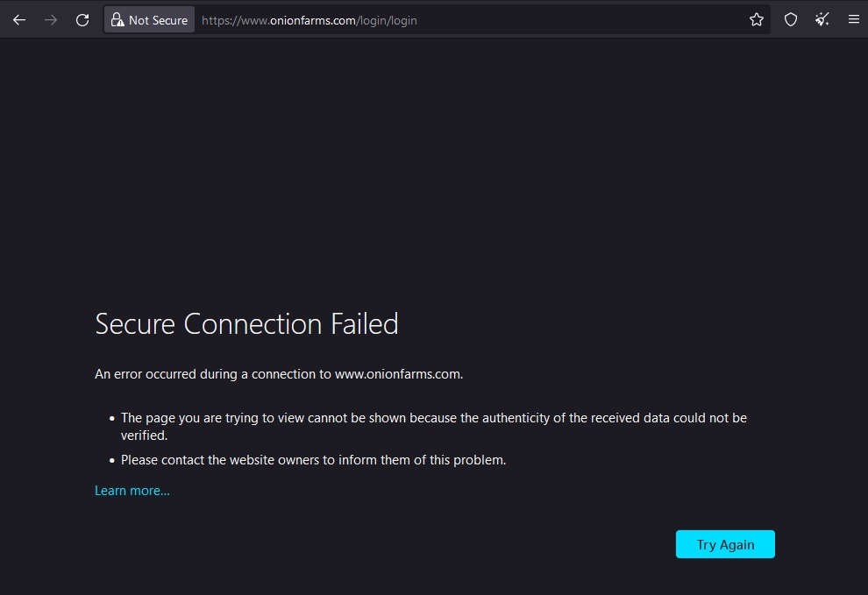
Task: Click the broom New Identity icon
Action: pos(822,19)
